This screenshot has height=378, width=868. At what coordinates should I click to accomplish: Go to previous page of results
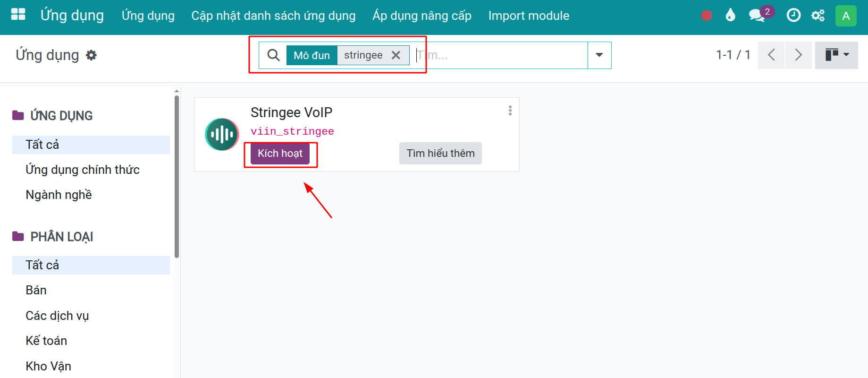pos(771,55)
